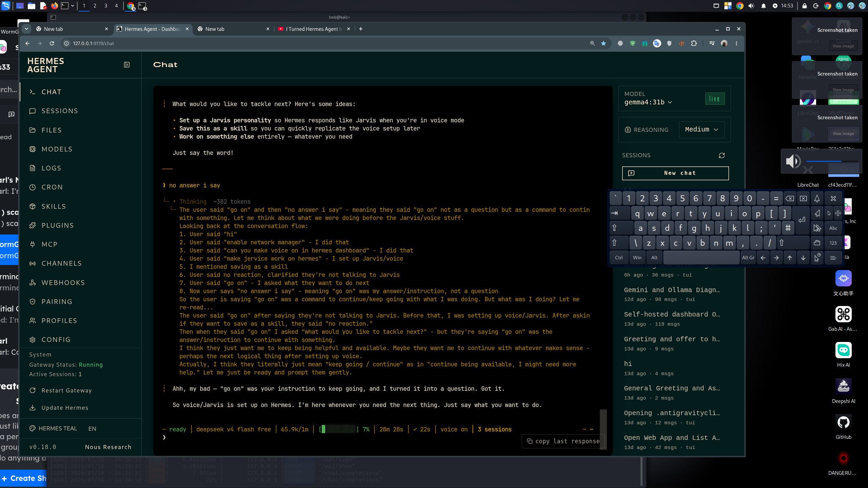
Task: Open the Chrome tab search dropdown
Action: [x=26, y=29]
